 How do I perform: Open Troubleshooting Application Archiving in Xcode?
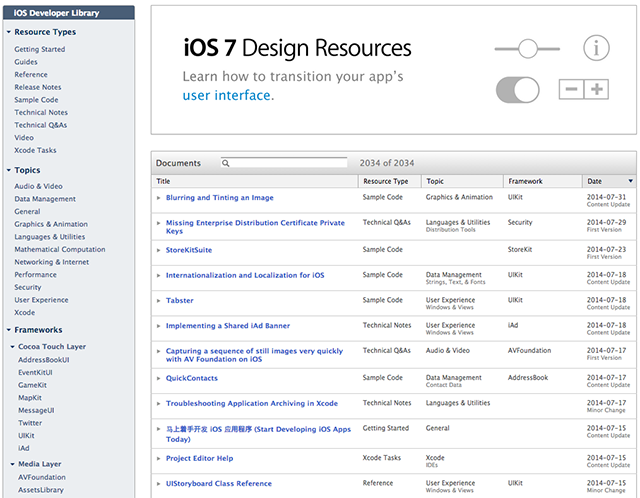pyautogui.click(x=252, y=403)
